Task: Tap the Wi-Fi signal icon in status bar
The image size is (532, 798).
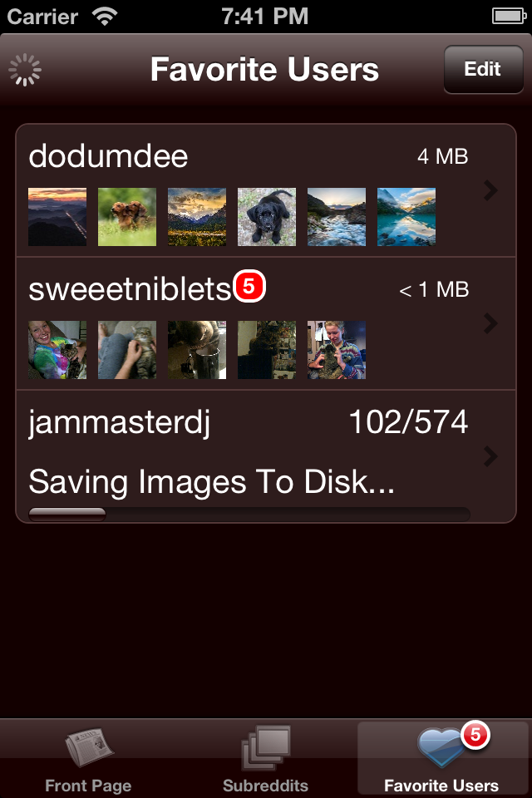Action: (105, 16)
